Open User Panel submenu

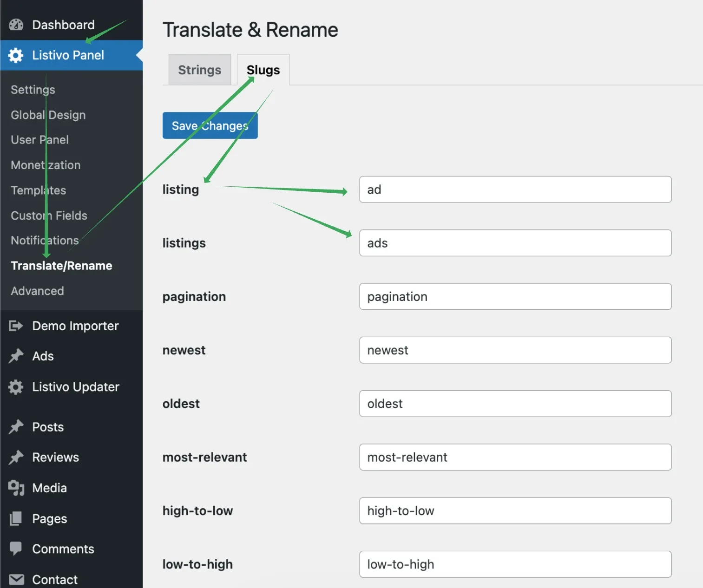point(39,140)
